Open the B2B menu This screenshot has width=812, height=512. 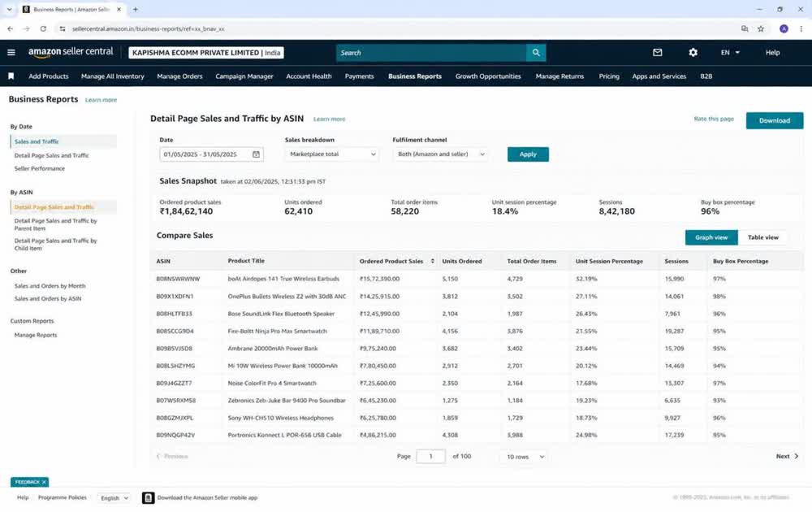pos(706,76)
